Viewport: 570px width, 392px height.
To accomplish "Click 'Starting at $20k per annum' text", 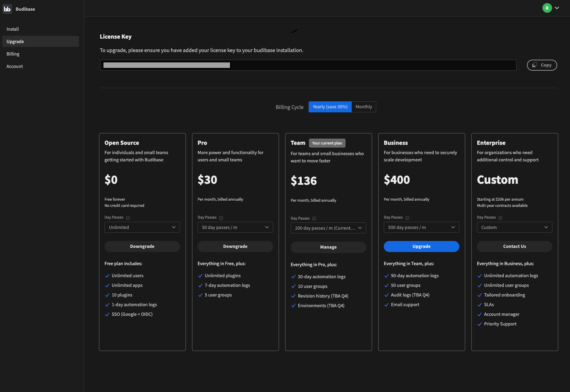I will (x=500, y=199).
